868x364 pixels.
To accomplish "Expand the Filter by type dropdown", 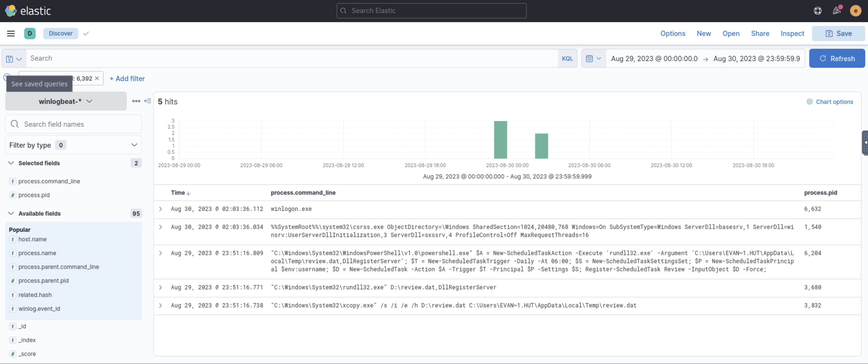I will tap(73, 145).
